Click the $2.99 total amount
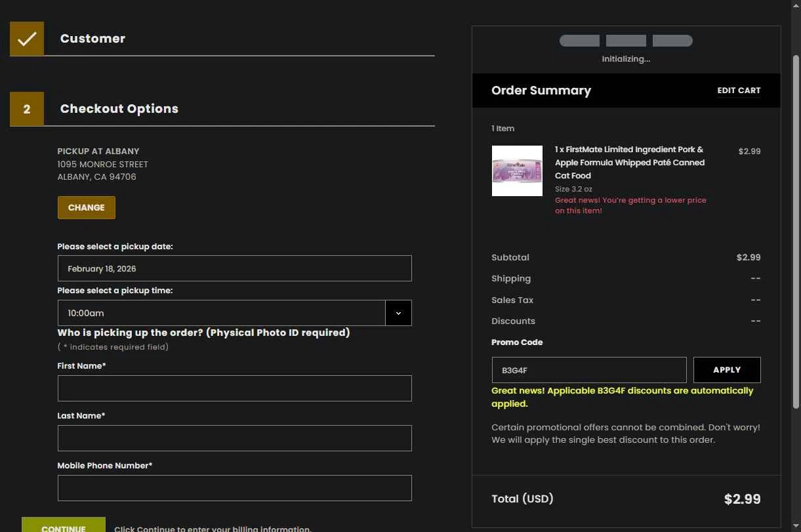This screenshot has width=801, height=532. pyautogui.click(x=742, y=499)
